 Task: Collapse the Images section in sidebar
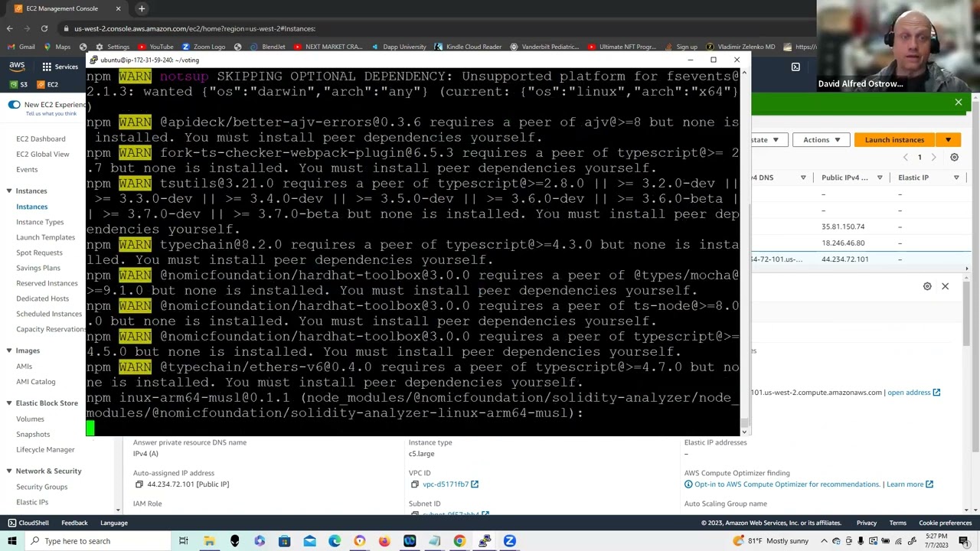(x=8, y=350)
